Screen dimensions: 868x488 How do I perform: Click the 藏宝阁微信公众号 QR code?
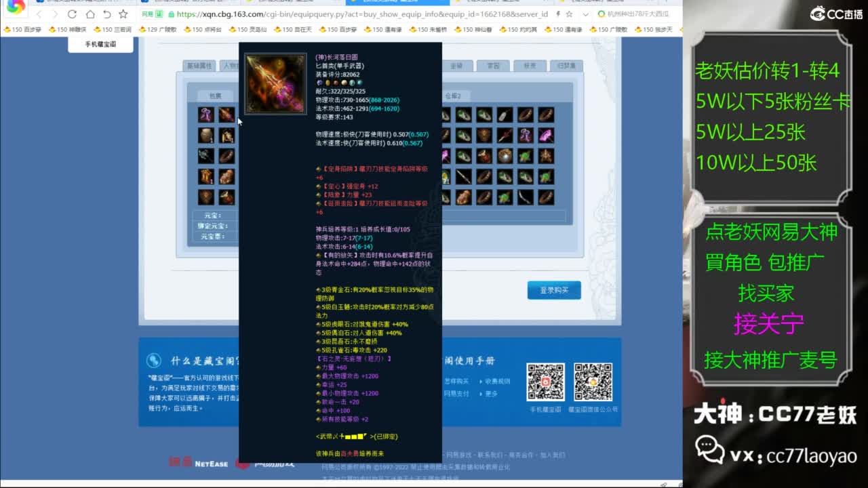point(593,382)
